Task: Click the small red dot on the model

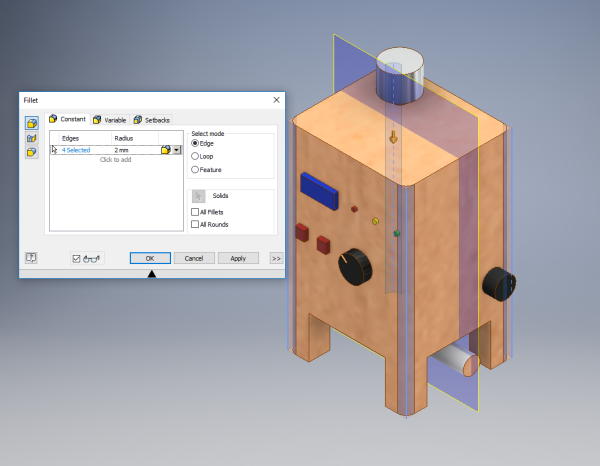Action: coord(354,209)
